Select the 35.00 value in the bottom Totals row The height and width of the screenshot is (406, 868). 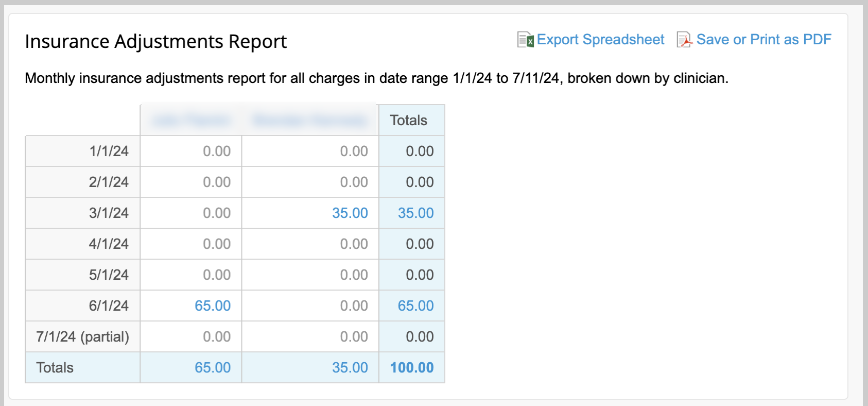tap(350, 367)
